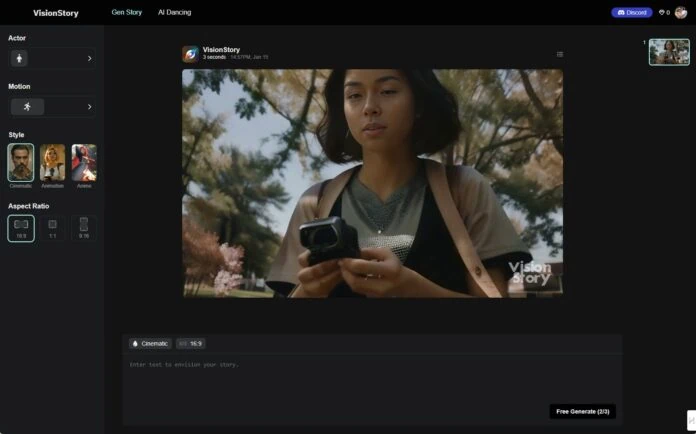This screenshot has width=696, height=434.
Task: Open the user profile avatar
Action: tap(680, 12)
